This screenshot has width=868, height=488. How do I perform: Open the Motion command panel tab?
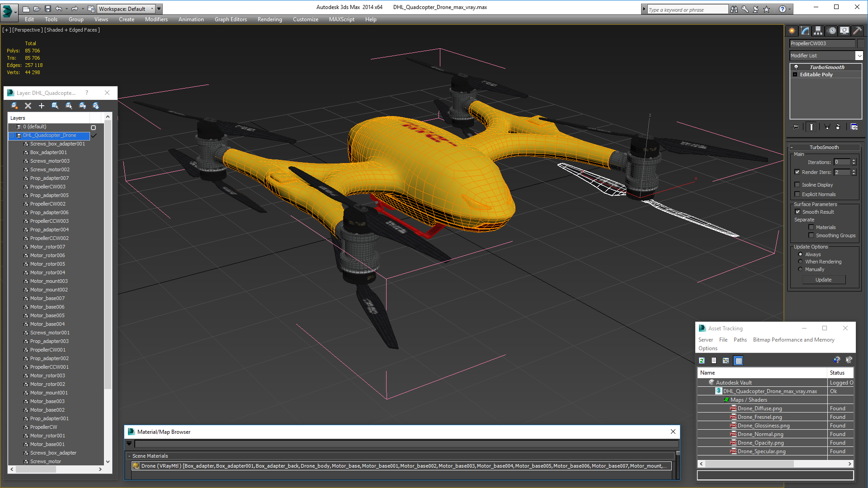coord(832,31)
